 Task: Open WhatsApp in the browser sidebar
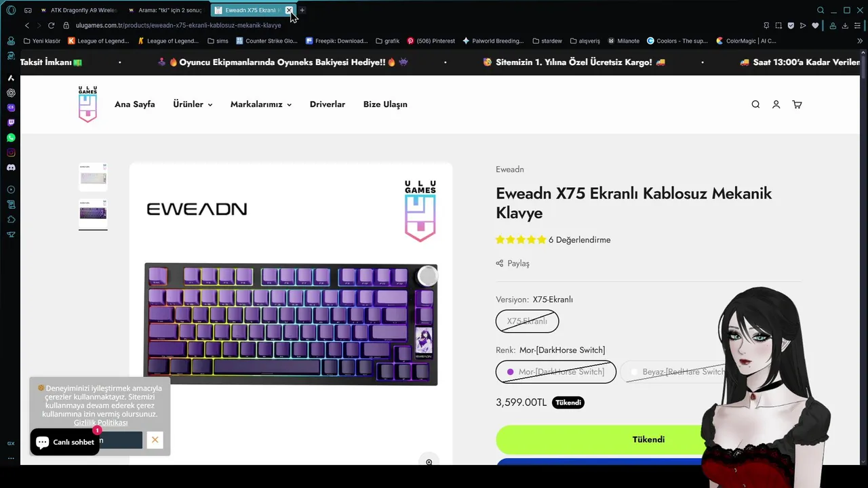coord(11,138)
